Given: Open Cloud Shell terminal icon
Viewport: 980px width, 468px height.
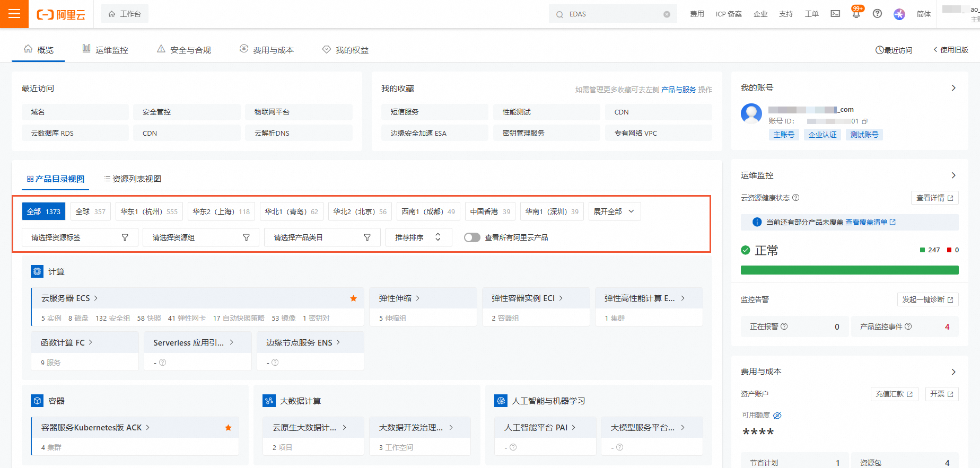Looking at the screenshot, I should click(835, 14).
